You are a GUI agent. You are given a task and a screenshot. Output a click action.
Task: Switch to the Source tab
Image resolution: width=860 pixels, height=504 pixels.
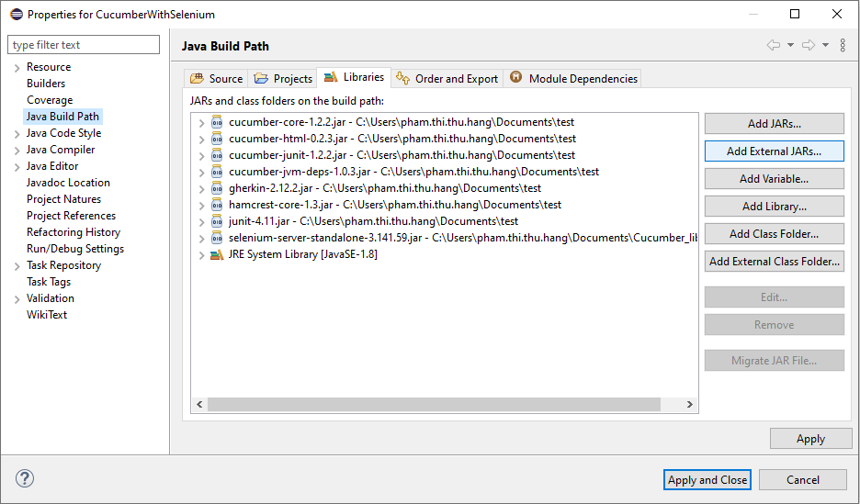click(217, 79)
